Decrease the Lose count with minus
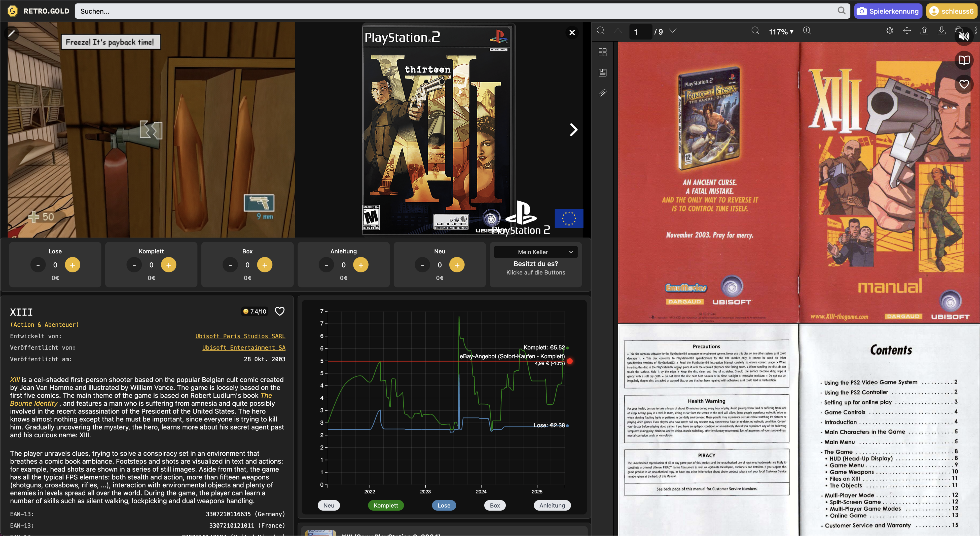 pyautogui.click(x=38, y=265)
